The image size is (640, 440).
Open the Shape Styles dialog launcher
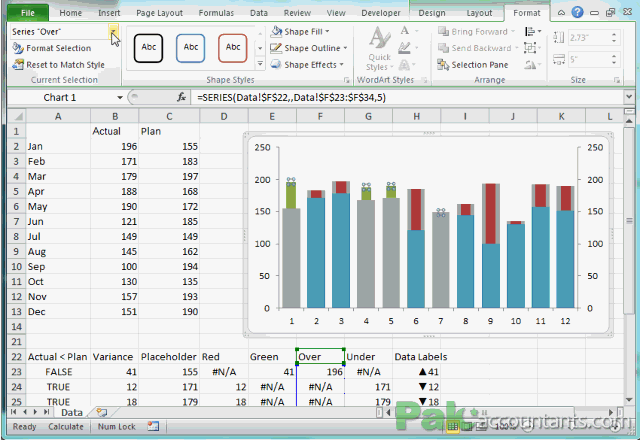coord(347,80)
